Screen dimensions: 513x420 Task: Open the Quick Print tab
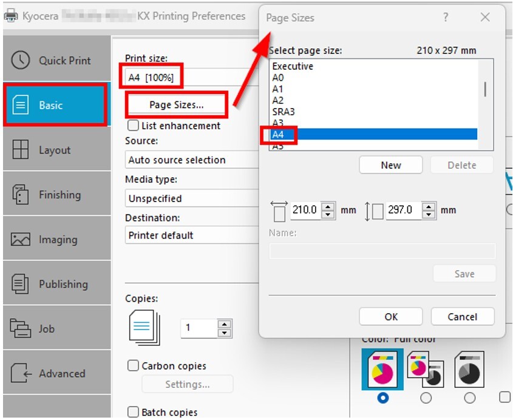pyautogui.click(x=57, y=60)
